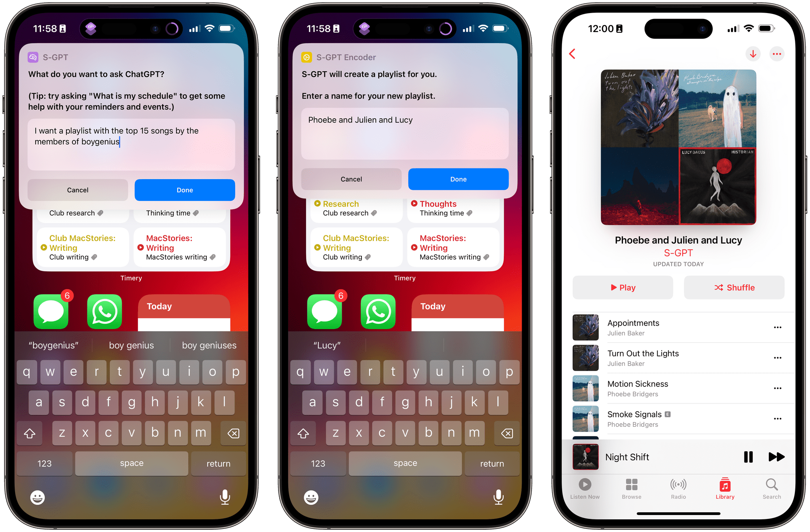Image resolution: width=810 pixels, height=532 pixels.
Task: Tap the Shuffle button on playlist
Action: coord(732,288)
